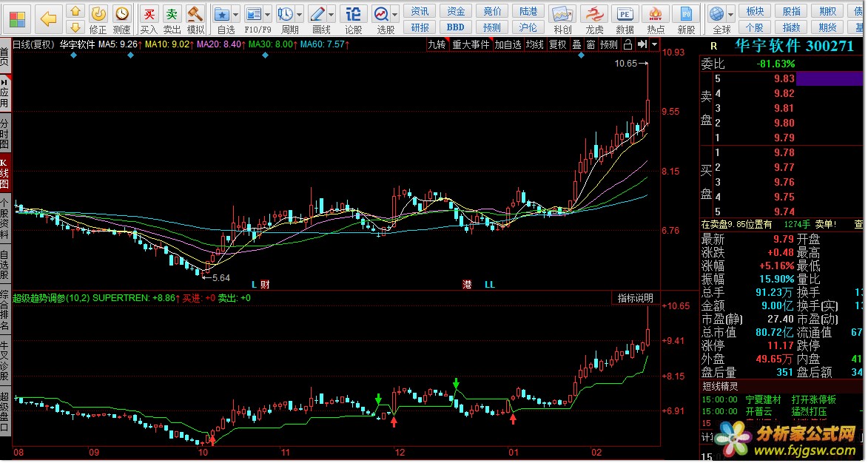The image size is (868, 463).
Task: Toggle 重大事件 markers on chart
Action: (471, 44)
